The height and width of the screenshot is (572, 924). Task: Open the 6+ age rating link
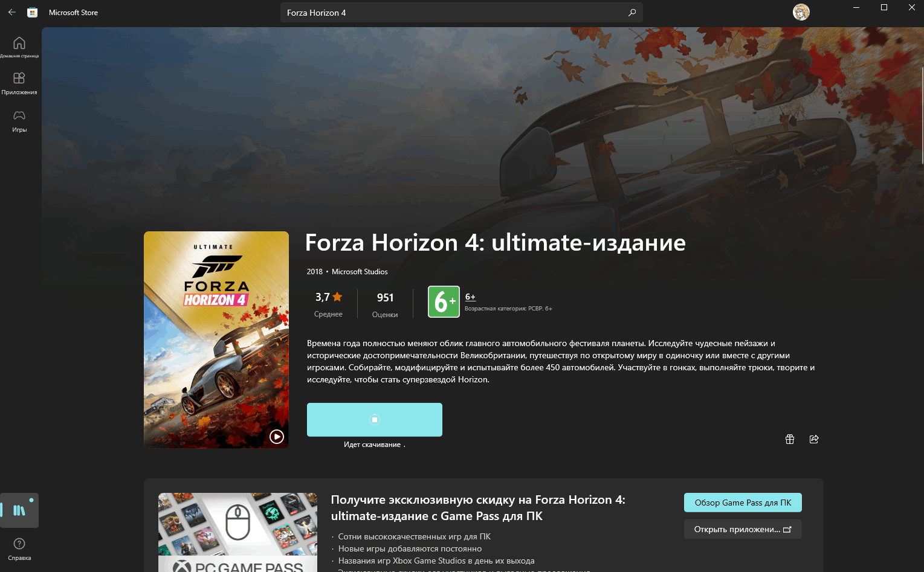coord(470,297)
